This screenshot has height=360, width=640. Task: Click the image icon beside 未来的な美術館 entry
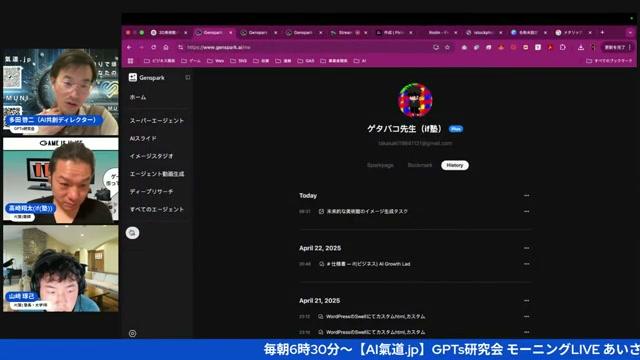click(x=321, y=211)
